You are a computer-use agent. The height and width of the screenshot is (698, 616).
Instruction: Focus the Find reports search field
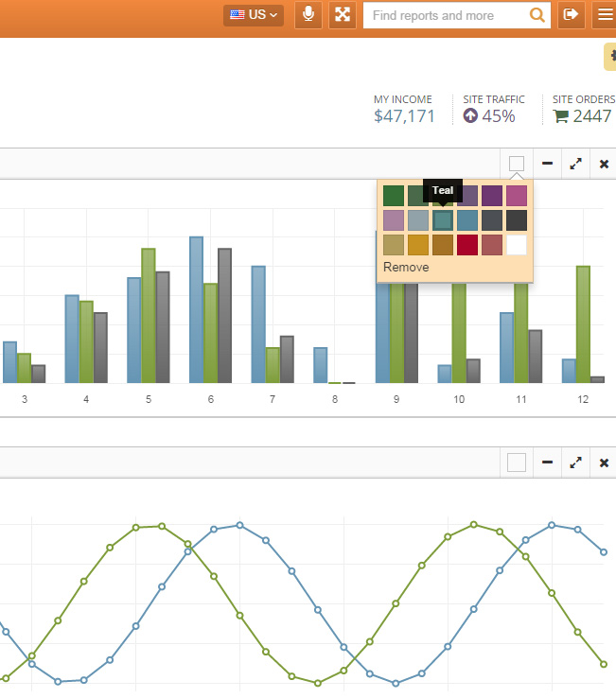(447, 15)
